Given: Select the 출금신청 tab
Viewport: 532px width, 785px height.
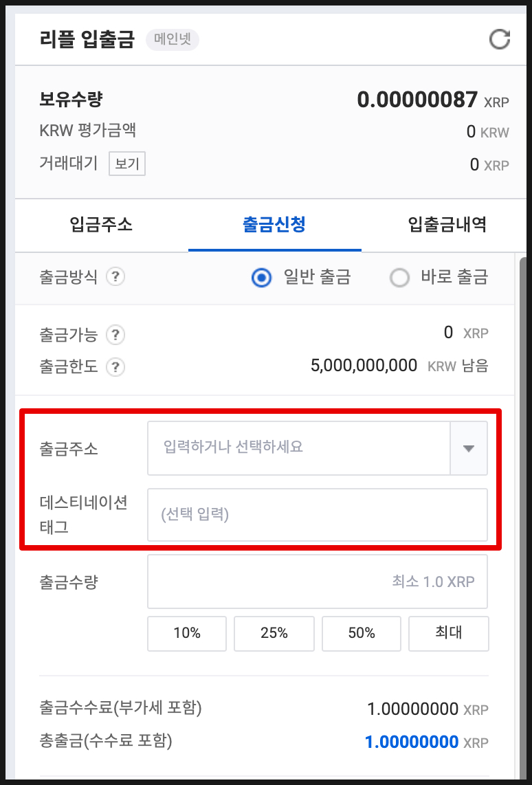Looking at the screenshot, I should [x=274, y=225].
